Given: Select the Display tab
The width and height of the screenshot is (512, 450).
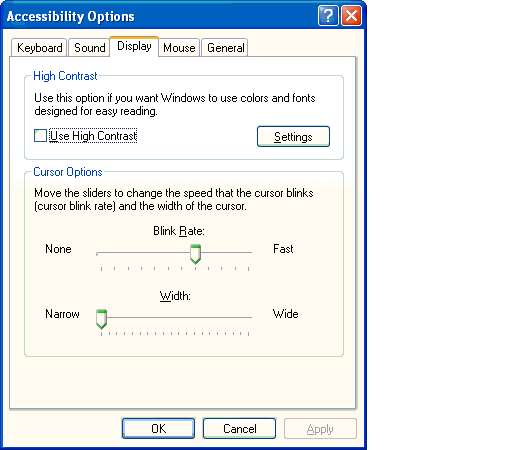Looking at the screenshot, I should coord(134,46).
